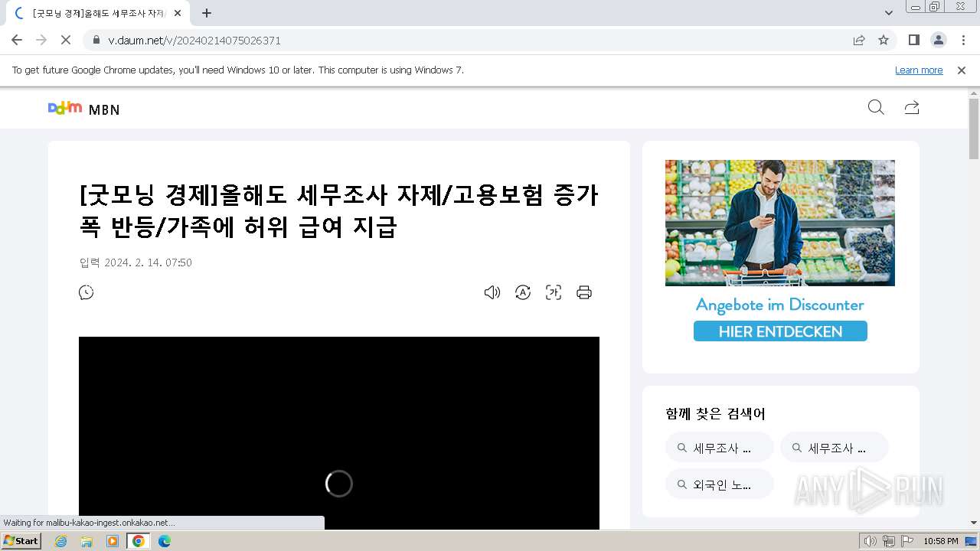Open the network tray icon
Image resolution: width=980 pixels, height=551 pixels.
tap(889, 541)
